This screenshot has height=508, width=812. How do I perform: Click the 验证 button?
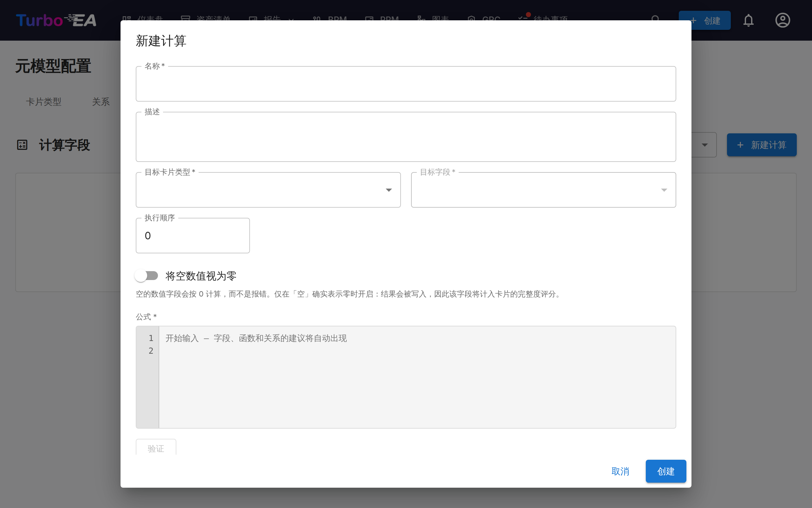156,448
